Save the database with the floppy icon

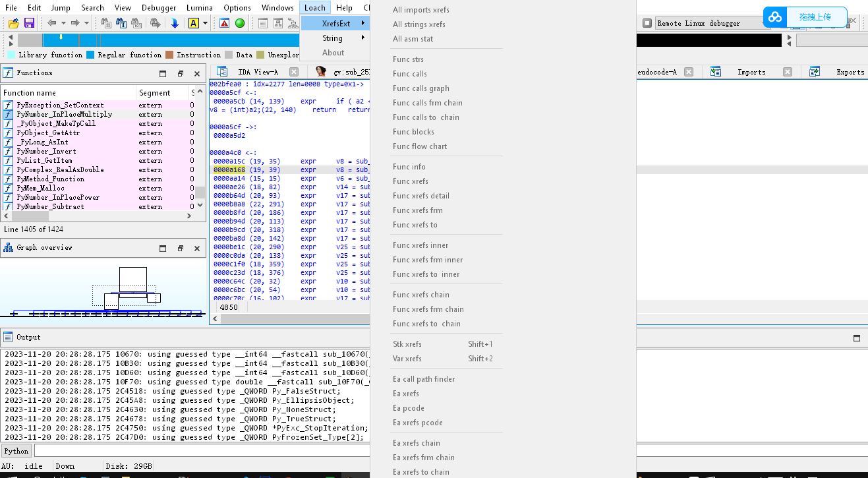tap(29, 23)
